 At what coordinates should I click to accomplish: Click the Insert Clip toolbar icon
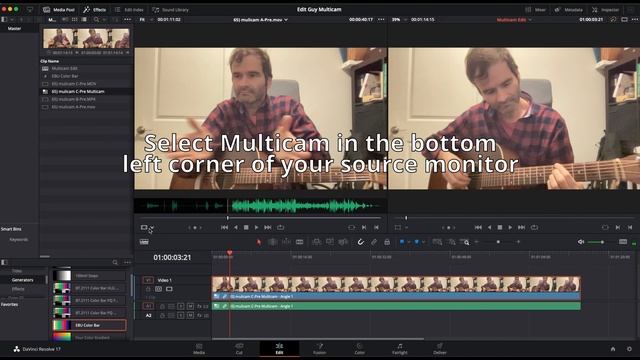tap(316, 242)
